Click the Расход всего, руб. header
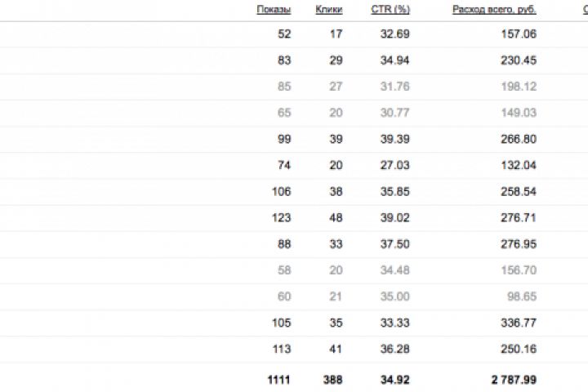This screenshot has height=392, width=588. [494, 10]
